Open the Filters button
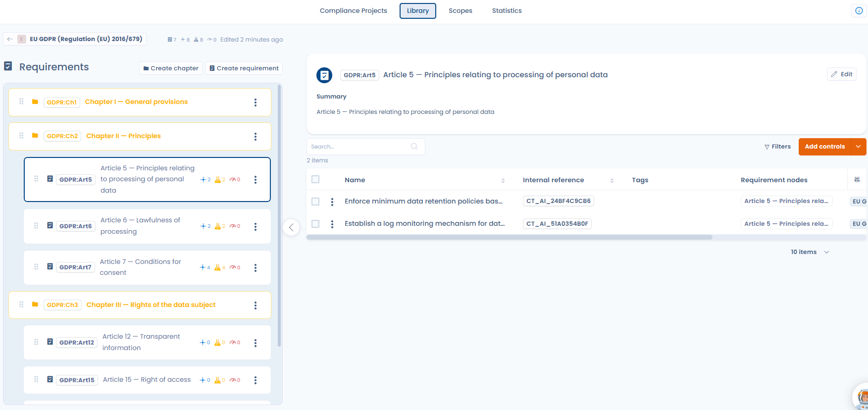 click(x=777, y=147)
